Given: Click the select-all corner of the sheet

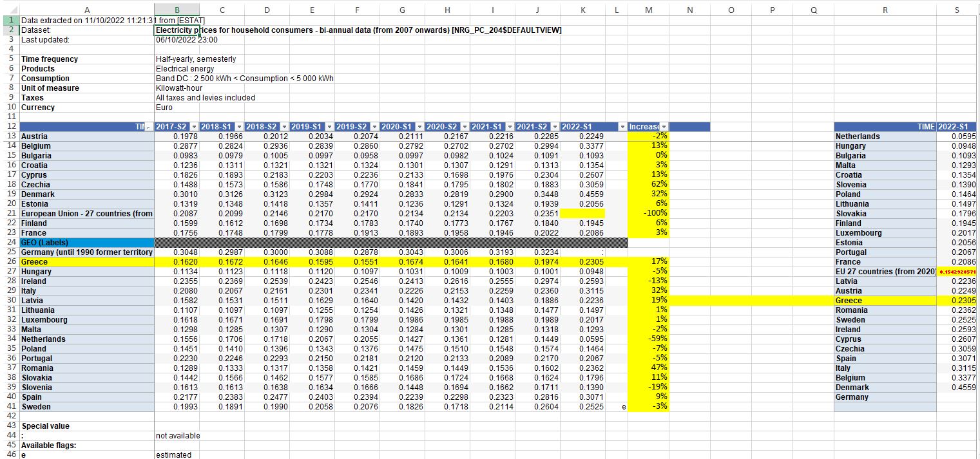Looking at the screenshot, I should click(x=9, y=10).
